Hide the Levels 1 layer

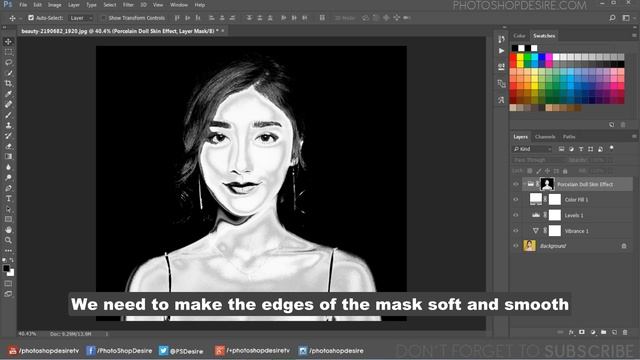[x=516, y=215]
